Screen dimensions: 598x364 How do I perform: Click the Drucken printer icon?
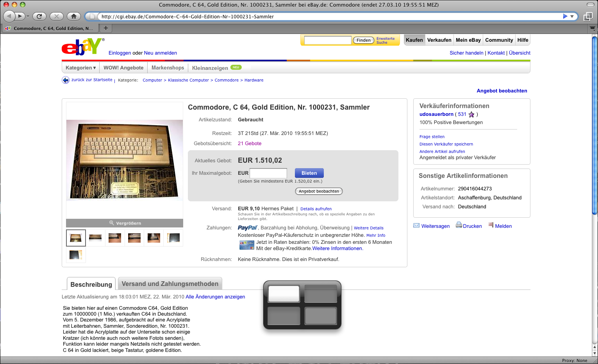459,225
